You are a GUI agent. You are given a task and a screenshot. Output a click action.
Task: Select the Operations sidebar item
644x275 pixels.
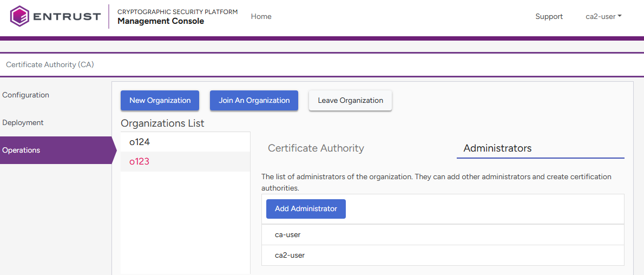point(21,150)
